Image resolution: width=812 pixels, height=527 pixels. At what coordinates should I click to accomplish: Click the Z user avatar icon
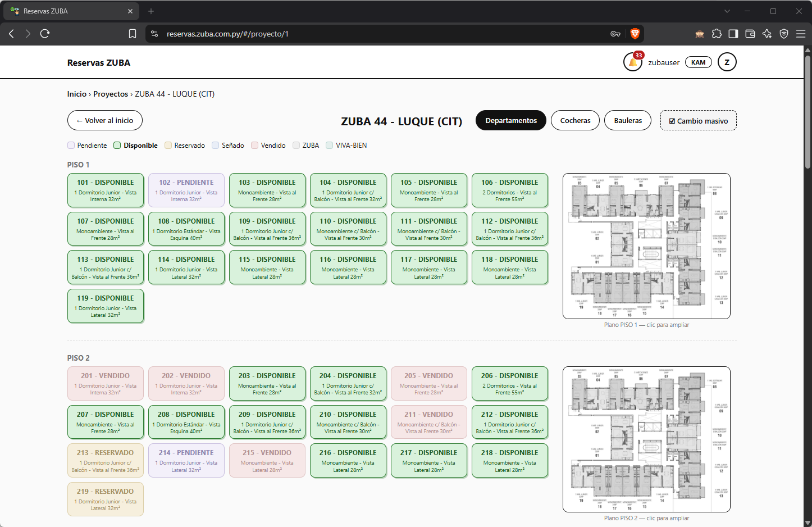[727, 62]
